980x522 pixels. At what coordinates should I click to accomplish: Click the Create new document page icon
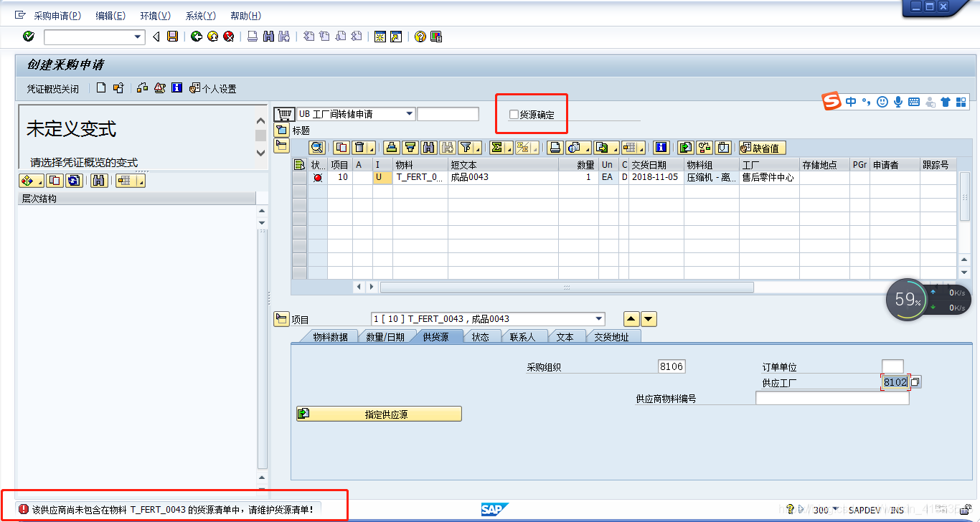101,88
